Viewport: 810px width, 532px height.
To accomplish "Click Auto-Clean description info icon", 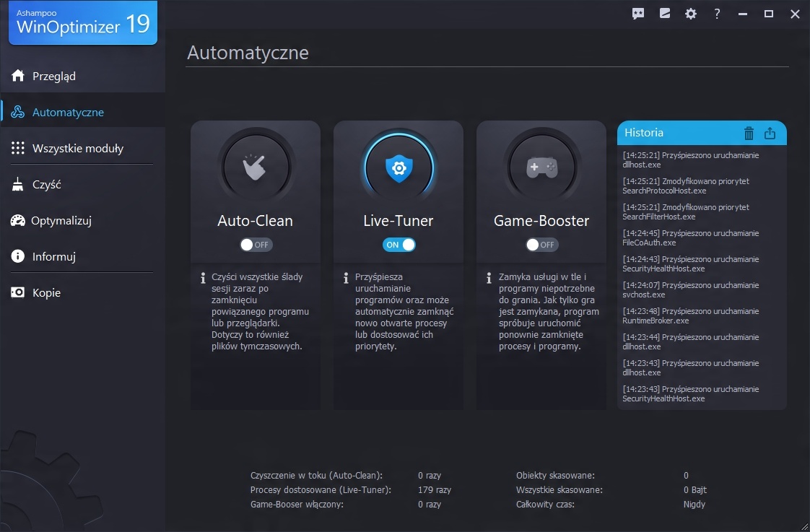I will (x=203, y=278).
